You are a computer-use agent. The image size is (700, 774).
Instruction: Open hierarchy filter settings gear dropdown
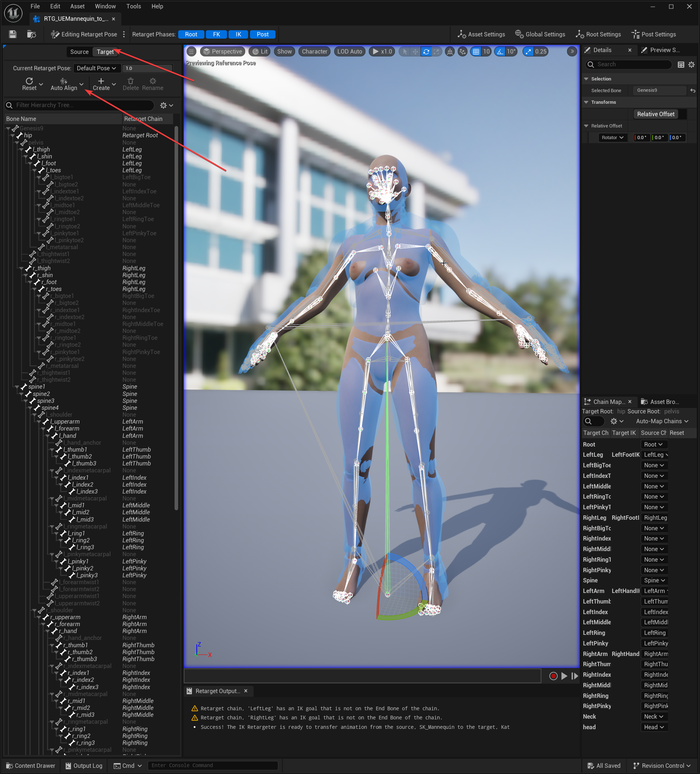point(167,105)
